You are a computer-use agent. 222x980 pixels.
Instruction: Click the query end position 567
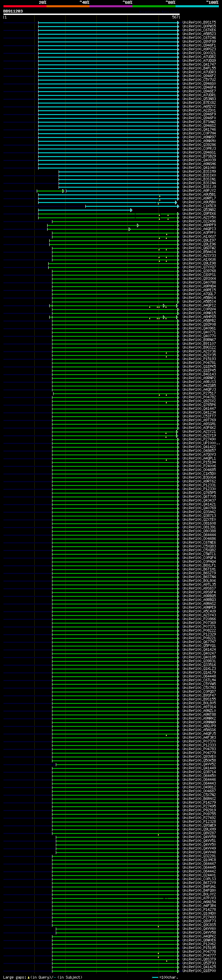coord(175,17)
